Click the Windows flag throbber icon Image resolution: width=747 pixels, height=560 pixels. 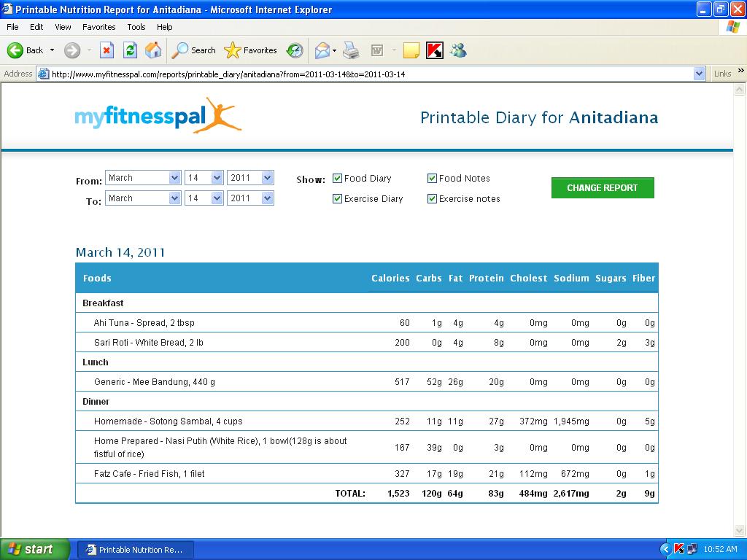pos(732,27)
